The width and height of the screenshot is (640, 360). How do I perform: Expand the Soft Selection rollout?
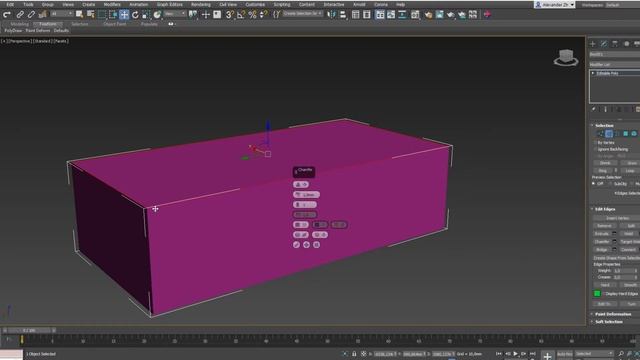click(609, 322)
